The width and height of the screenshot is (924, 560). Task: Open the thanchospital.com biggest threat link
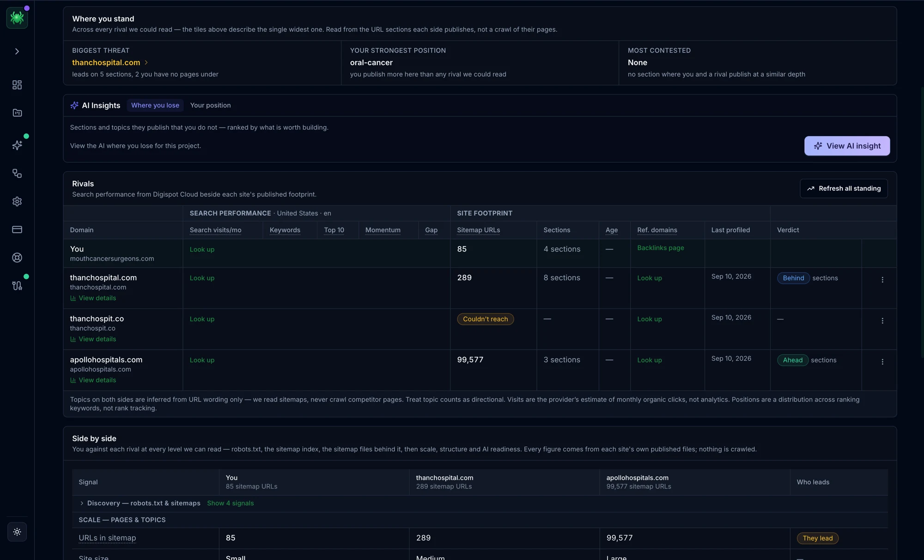tap(110, 62)
